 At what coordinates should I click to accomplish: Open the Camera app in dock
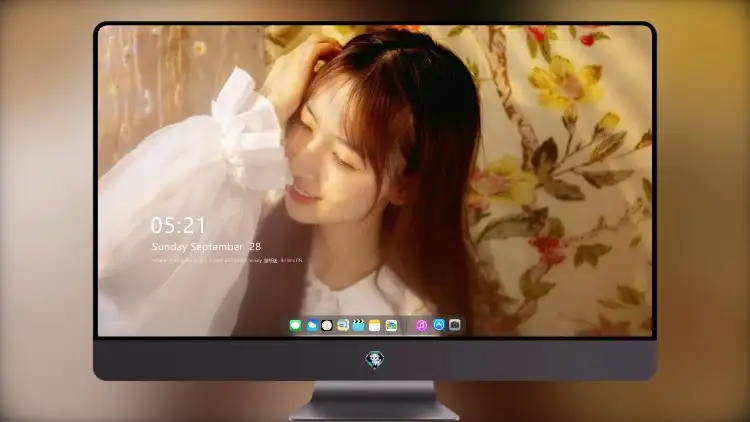coord(455,325)
